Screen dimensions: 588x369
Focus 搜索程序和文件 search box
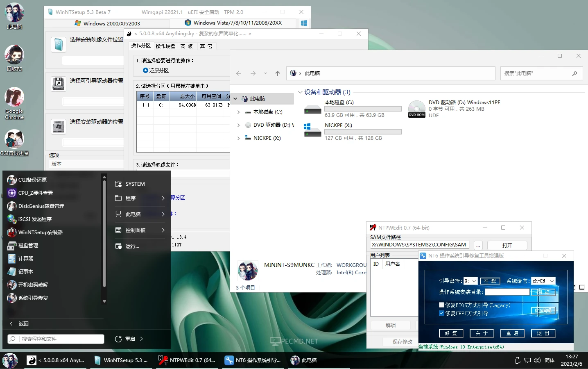click(x=56, y=339)
